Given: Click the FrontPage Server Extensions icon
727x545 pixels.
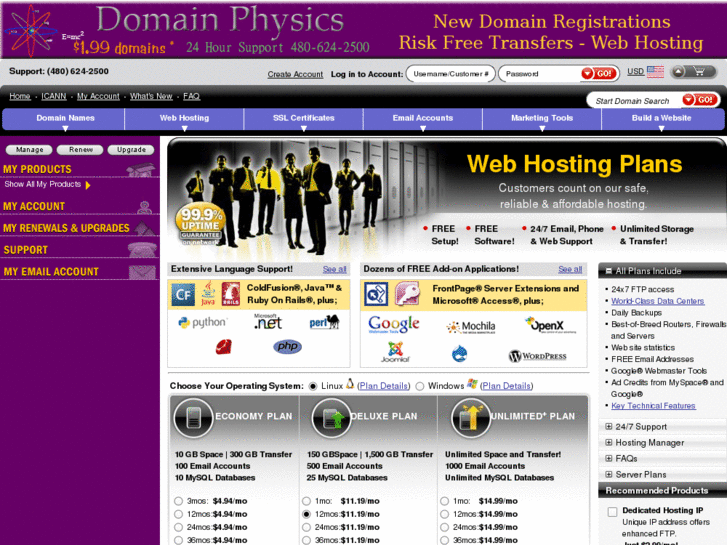Looking at the screenshot, I should [x=376, y=295].
